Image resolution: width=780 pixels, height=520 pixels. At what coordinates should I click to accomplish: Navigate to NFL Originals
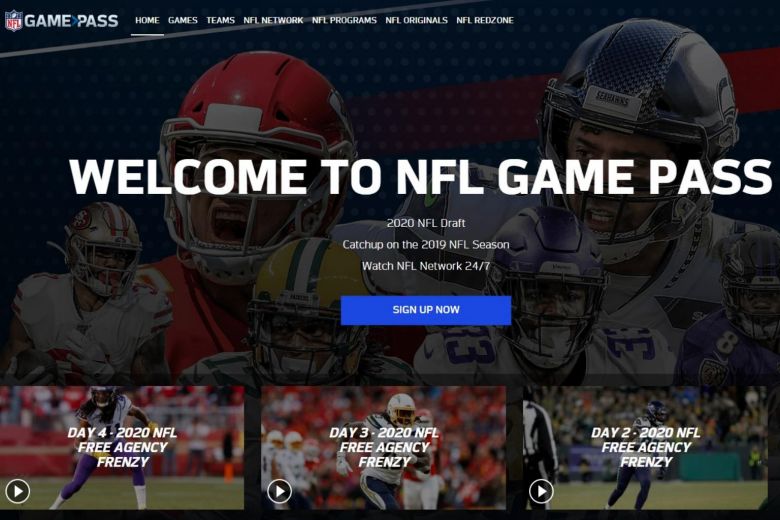click(x=416, y=20)
